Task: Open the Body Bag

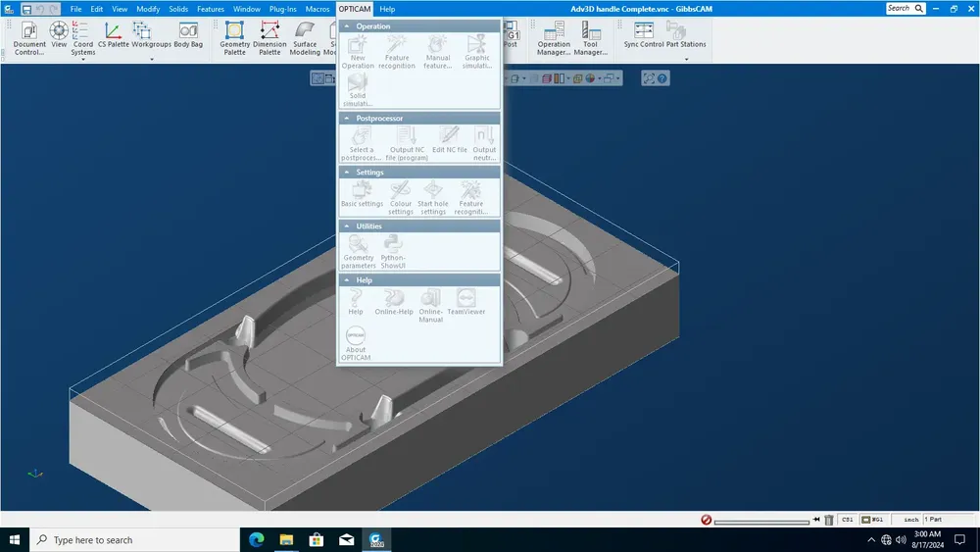Action: tap(188, 34)
